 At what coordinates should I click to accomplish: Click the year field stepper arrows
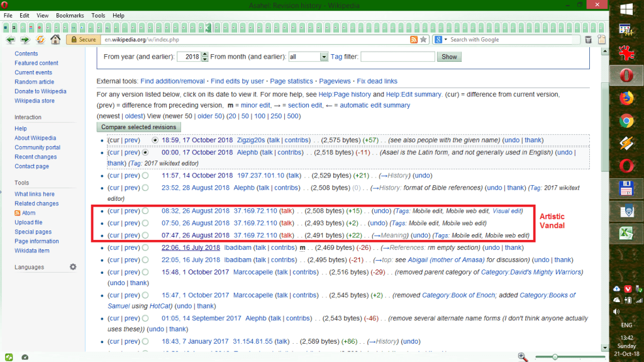pyautogui.click(x=204, y=57)
